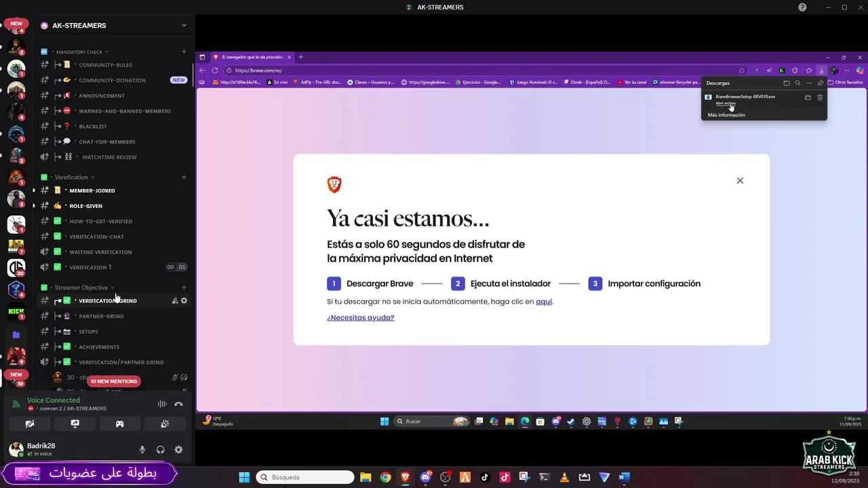Viewport: 868px width, 488px height.
Task: Open the purple folder in server list
Action: click(x=16, y=335)
